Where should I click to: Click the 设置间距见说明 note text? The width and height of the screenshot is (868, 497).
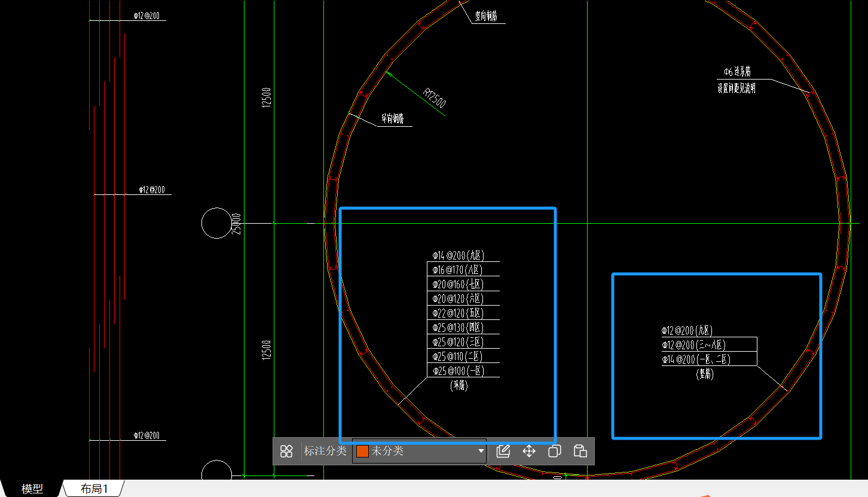tap(736, 89)
